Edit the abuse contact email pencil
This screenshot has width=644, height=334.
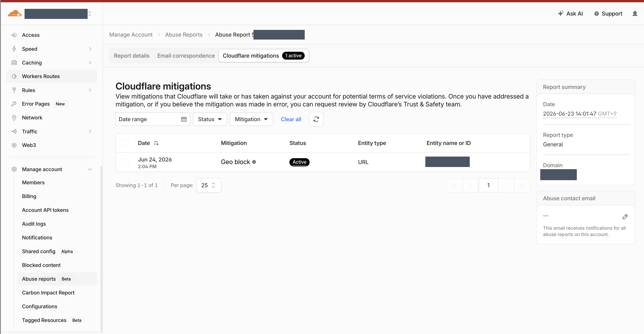tap(625, 217)
